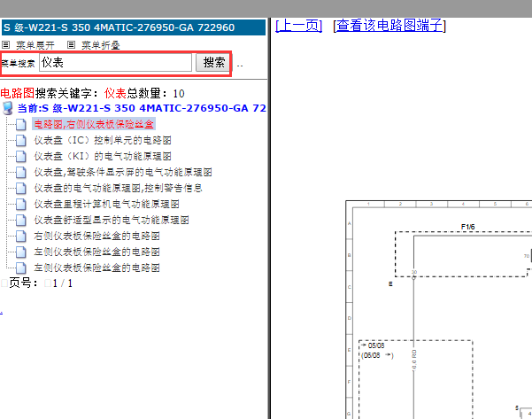The width and height of the screenshot is (532, 419).
Task: Open 仪表盘（IC）控制单元的电路图 entry
Action: (x=103, y=140)
